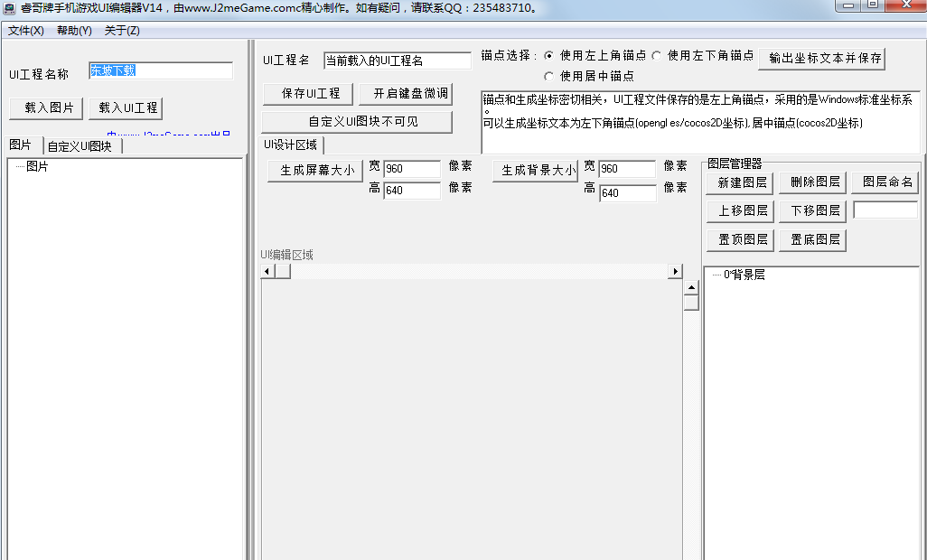Screen dimensions: 927x560
Task: Click 上移图层 button
Action: 740,211
